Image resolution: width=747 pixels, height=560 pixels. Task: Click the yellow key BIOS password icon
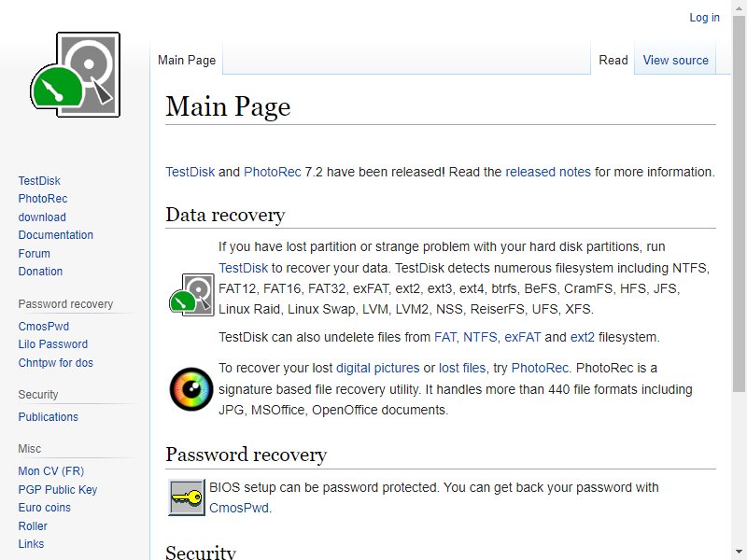tap(187, 497)
